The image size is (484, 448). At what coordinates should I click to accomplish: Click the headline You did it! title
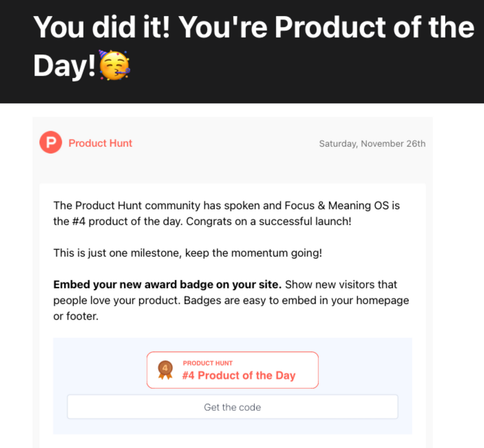coord(253,27)
